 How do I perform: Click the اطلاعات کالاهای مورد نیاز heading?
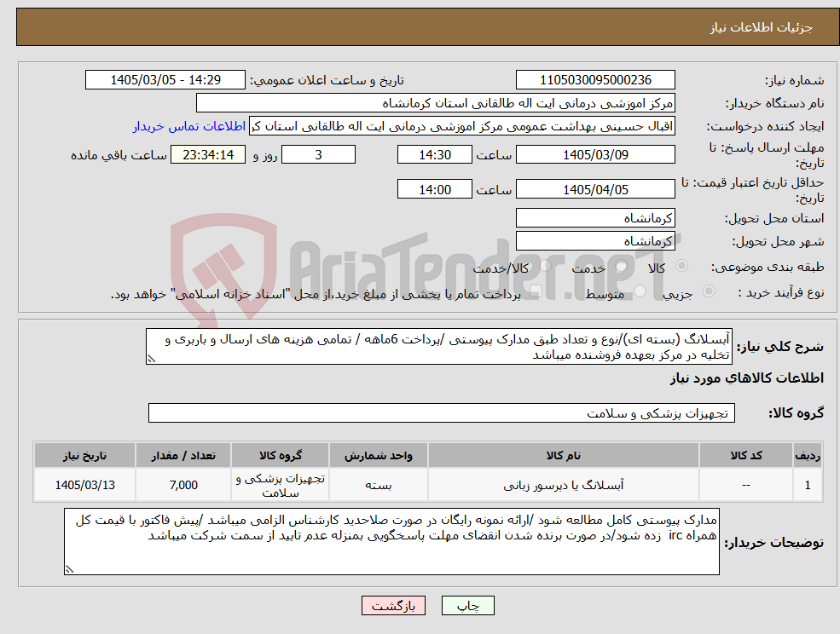[x=747, y=378]
